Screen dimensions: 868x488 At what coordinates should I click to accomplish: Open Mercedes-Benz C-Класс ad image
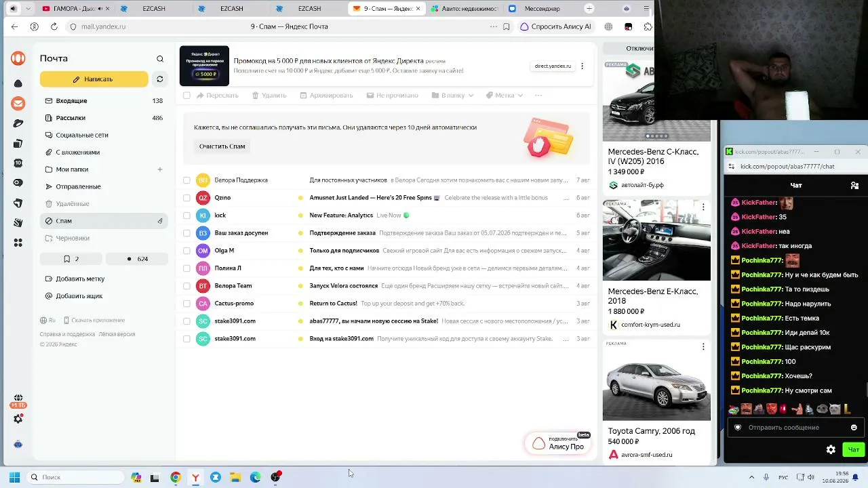point(656,100)
